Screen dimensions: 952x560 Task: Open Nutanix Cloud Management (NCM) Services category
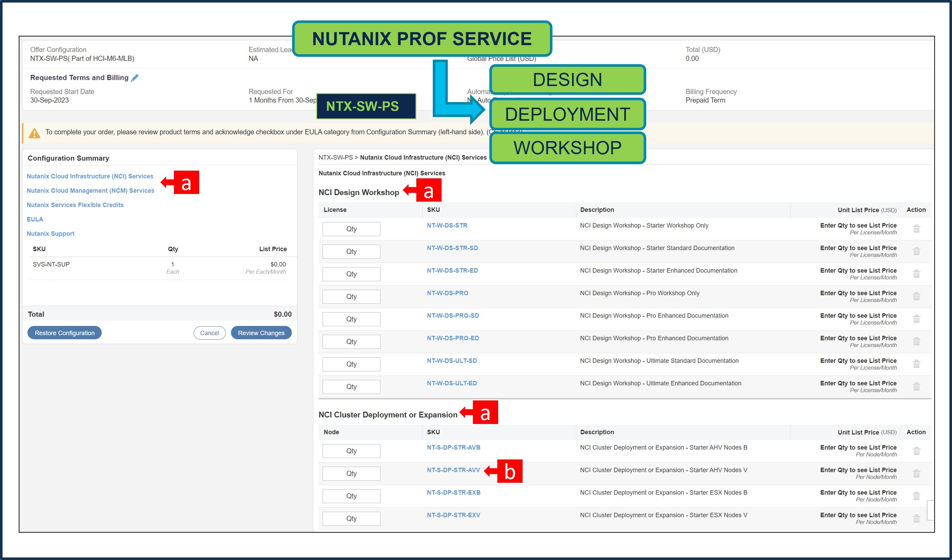(90, 191)
